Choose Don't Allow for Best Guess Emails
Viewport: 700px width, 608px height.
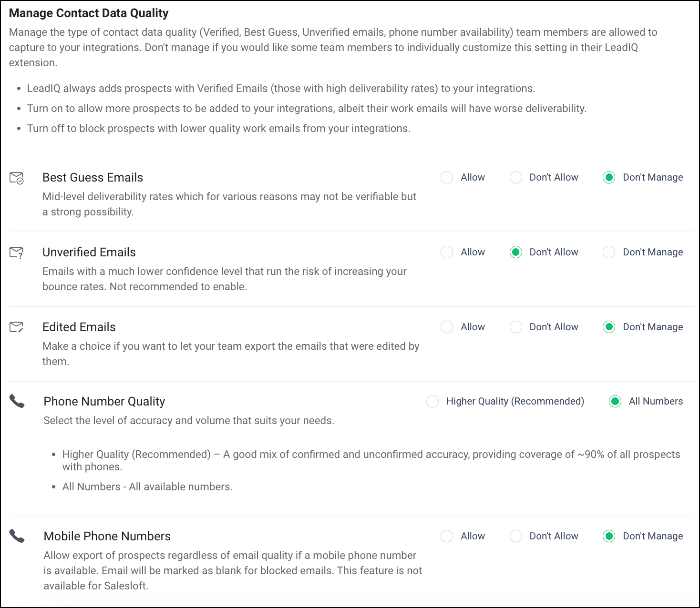516,178
